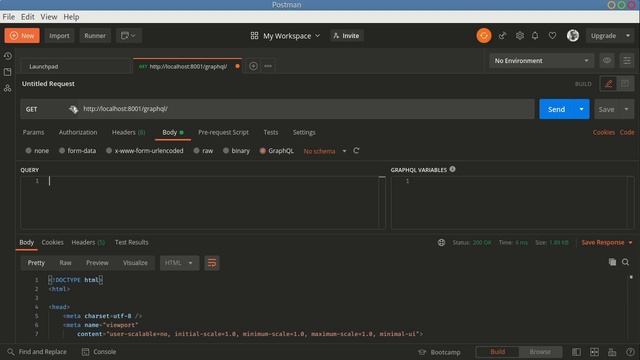This screenshot has width=640, height=360.
Task: Expand the Upgrade dropdown arrow
Action: click(628, 36)
